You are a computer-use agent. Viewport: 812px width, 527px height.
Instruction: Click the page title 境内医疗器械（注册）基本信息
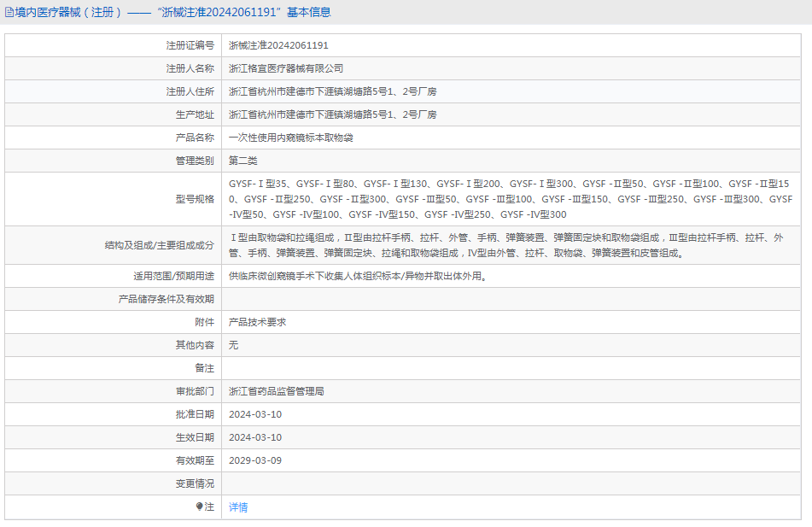coord(173,13)
